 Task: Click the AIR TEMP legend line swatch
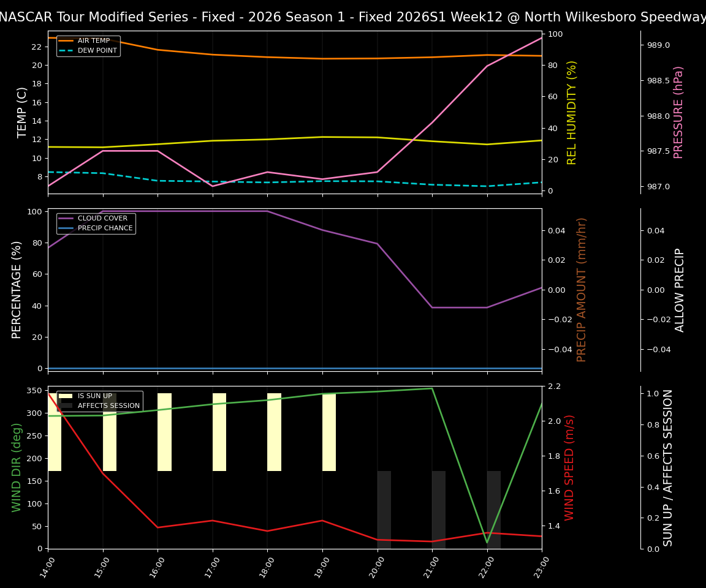pyautogui.click(x=66, y=40)
